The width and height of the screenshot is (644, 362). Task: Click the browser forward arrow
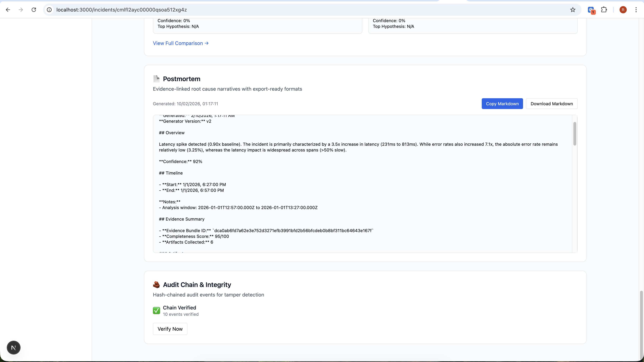point(21,10)
